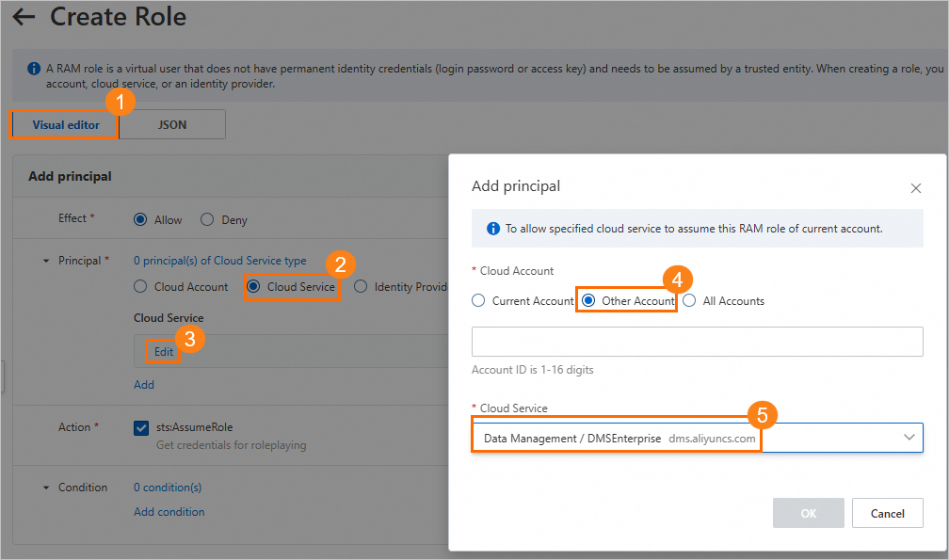Collapse the Principal section
The width and height of the screenshot is (949, 560).
click(47, 261)
